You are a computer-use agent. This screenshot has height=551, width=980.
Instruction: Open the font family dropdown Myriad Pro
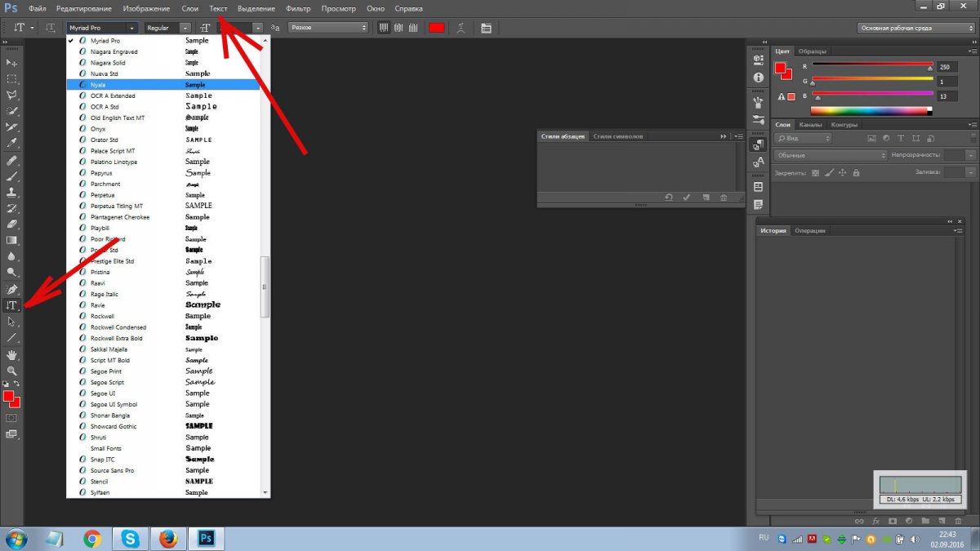(102, 28)
